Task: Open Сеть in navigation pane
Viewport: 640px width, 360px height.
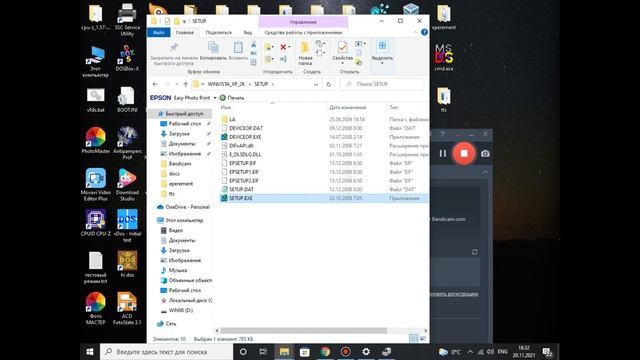Action: point(171,324)
